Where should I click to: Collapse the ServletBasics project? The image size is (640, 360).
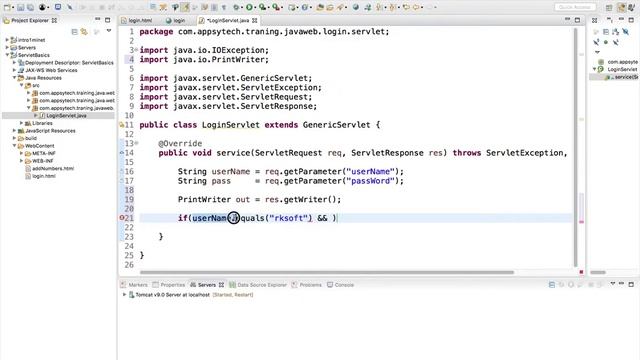pos(7,55)
